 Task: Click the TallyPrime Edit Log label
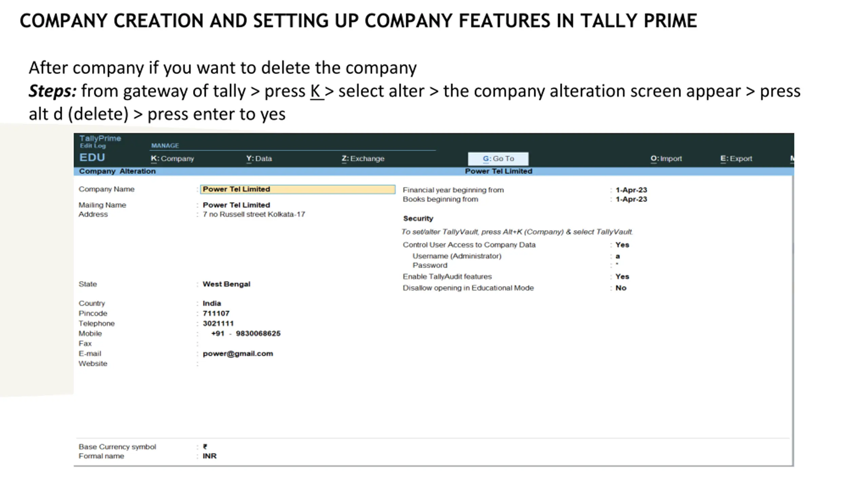tap(100, 142)
